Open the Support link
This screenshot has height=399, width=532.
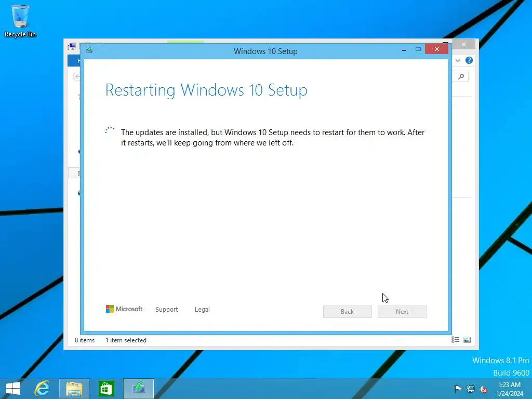(x=167, y=310)
